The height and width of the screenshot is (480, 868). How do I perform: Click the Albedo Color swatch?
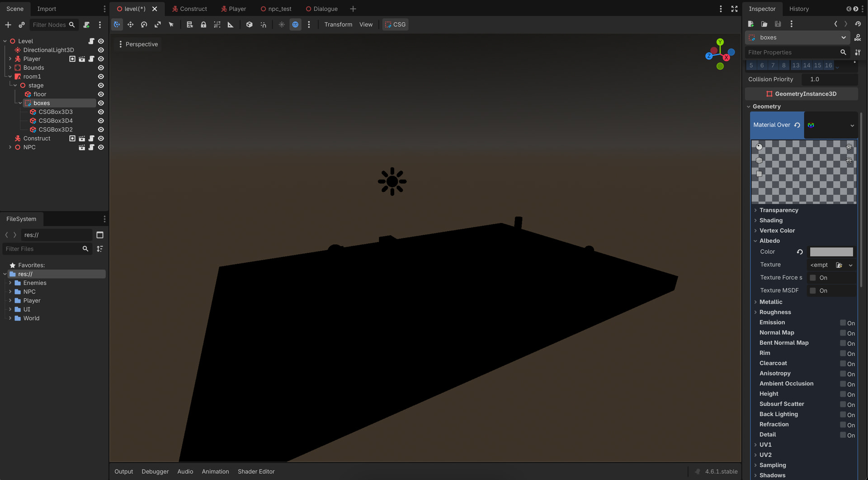click(x=831, y=252)
